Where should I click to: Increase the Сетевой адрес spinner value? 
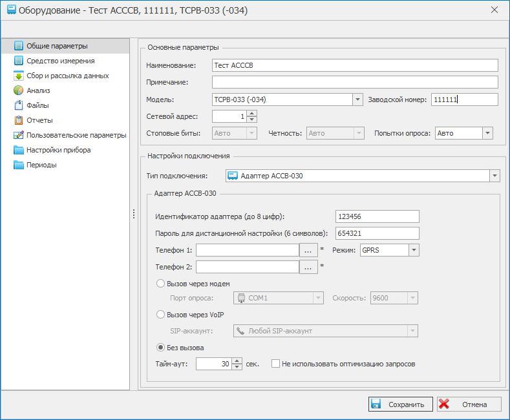[x=252, y=114]
